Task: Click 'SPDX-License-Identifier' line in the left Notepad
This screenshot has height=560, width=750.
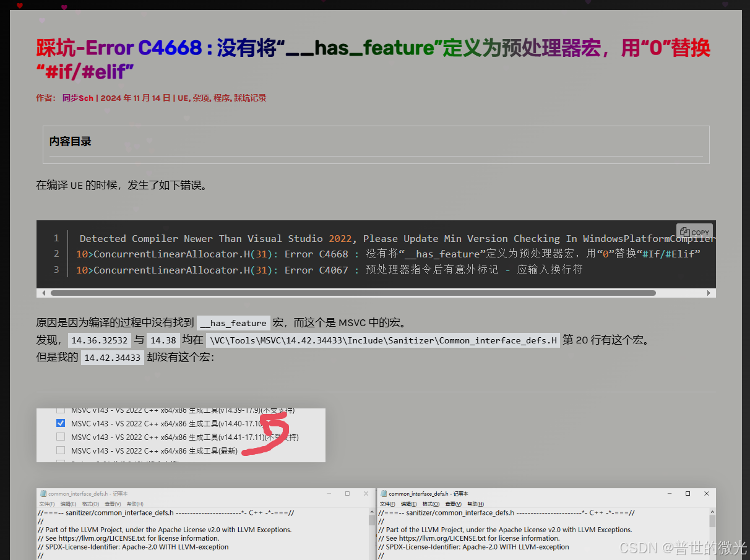Action: coord(133,547)
